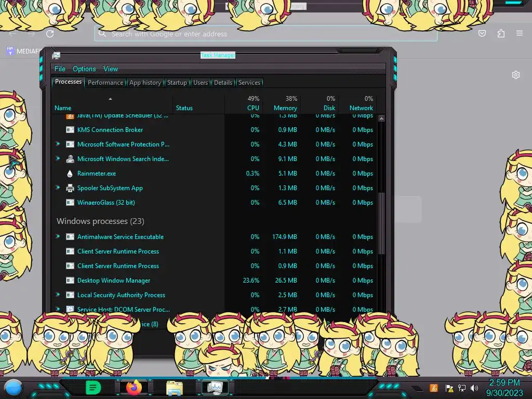The width and height of the screenshot is (532, 399).
Task: Sort processes by Name column header
Action: point(63,108)
